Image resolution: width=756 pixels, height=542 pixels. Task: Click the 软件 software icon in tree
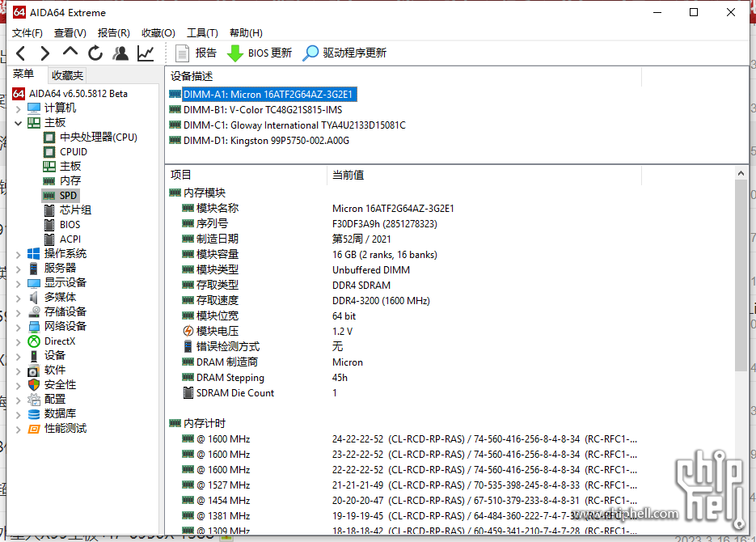pos(34,371)
